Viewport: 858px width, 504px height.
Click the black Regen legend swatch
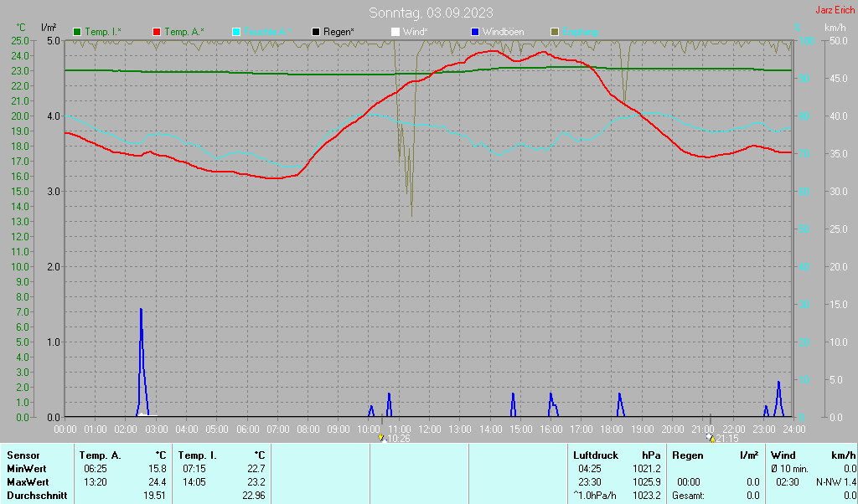point(316,33)
